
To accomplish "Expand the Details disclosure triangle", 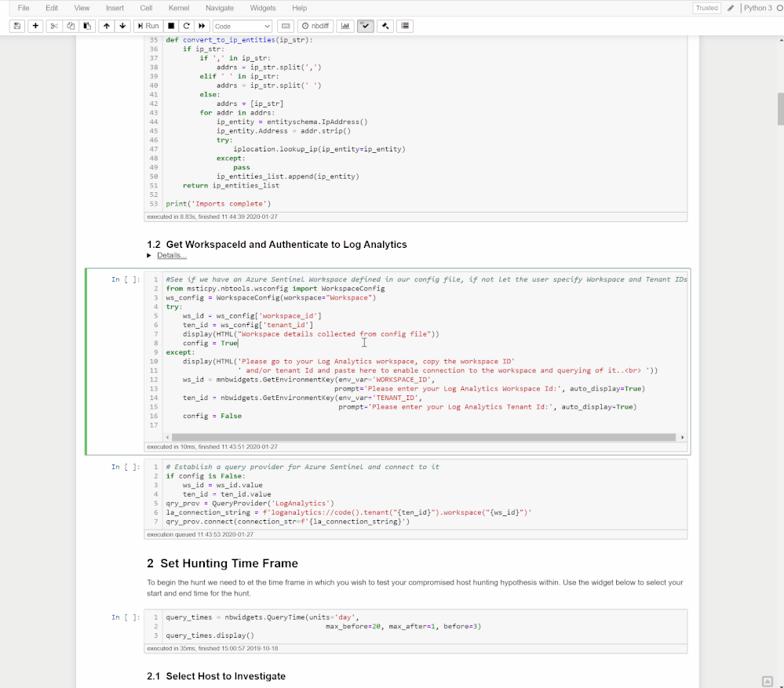I will 149,255.
